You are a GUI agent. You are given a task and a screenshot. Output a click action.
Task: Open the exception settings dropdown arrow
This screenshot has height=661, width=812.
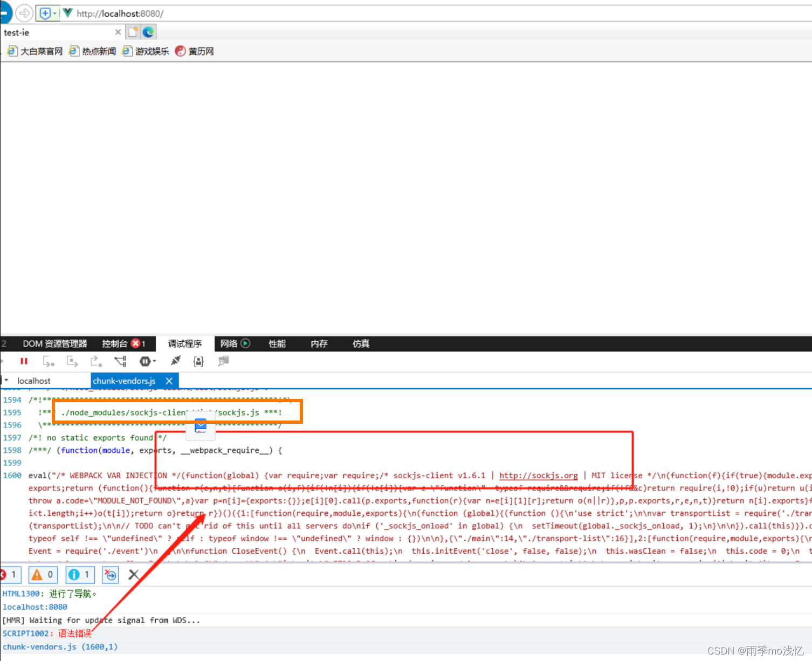(154, 361)
